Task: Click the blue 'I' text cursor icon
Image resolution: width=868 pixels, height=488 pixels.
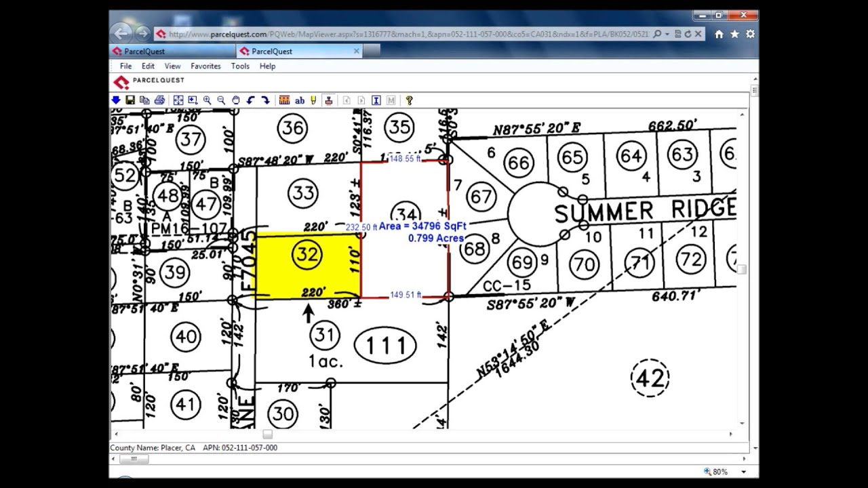Action: point(376,100)
